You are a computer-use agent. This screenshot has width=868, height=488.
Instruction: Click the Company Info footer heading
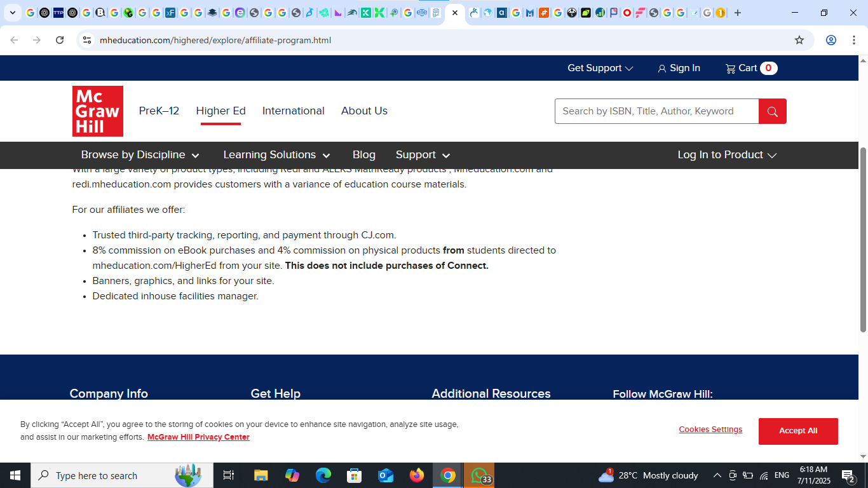click(x=109, y=394)
